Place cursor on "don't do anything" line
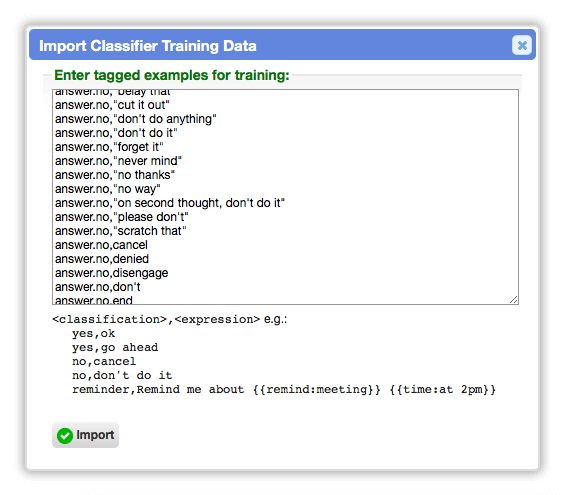561x495 pixels. 136,119
